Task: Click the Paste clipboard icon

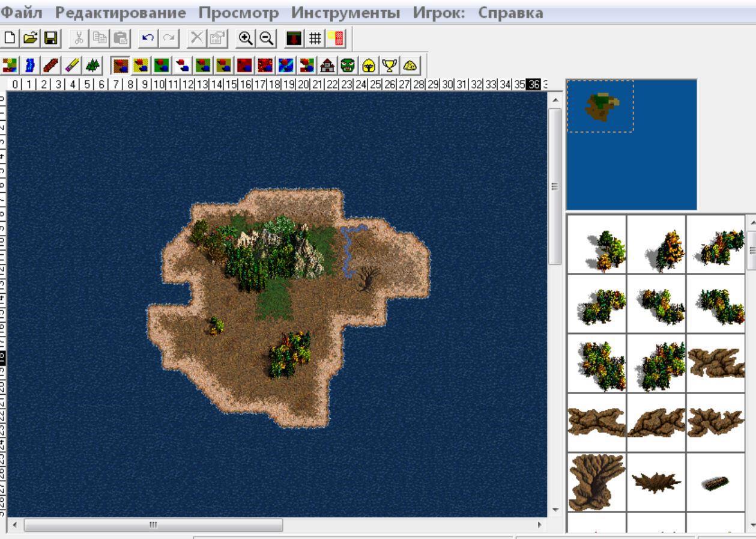Action: 120,38
